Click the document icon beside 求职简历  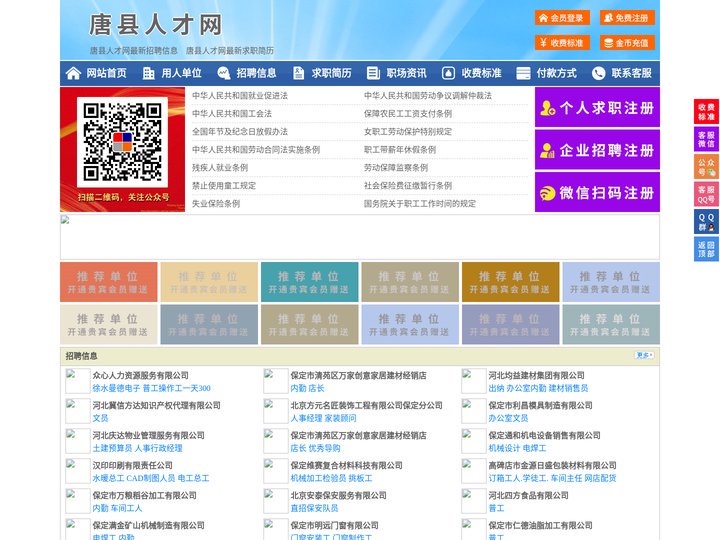[298, 73]
